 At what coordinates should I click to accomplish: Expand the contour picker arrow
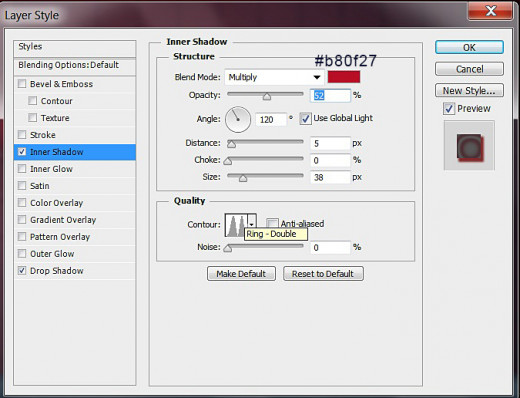[x=252, y=225]
